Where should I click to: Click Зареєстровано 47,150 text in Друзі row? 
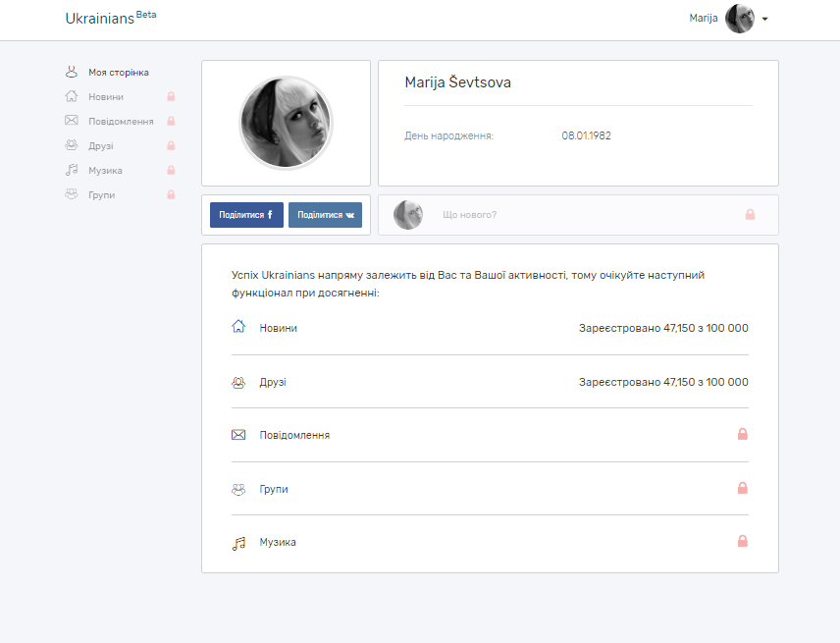click(x=663, y=382)
